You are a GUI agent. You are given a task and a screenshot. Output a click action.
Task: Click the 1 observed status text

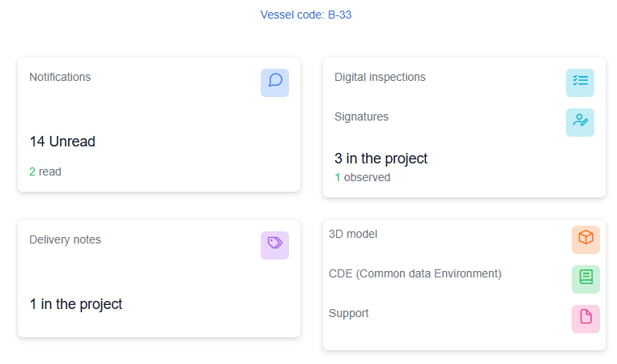362,177
